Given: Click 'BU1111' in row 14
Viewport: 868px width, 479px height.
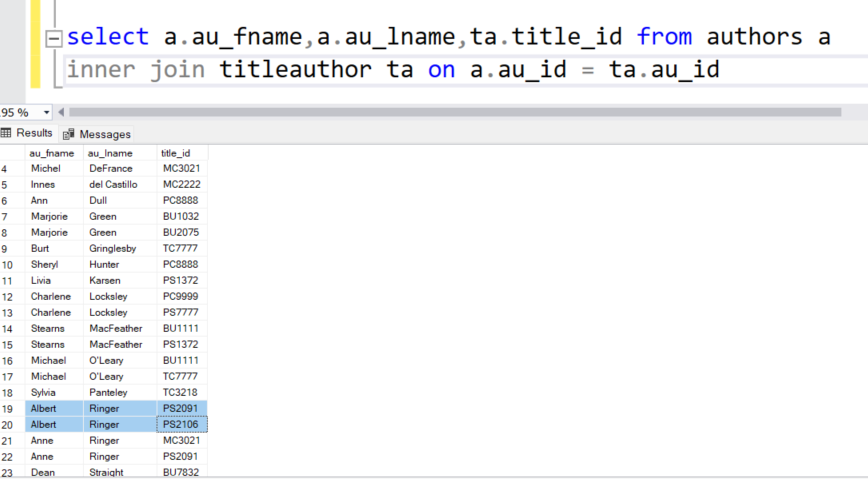Looking at the screenshot, I should [x=182, y=329].
